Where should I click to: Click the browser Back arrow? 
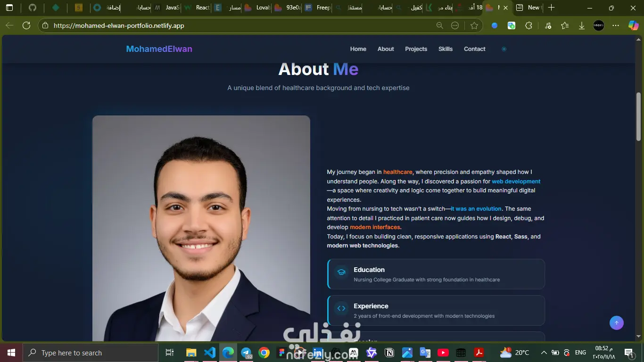point(9,25)
